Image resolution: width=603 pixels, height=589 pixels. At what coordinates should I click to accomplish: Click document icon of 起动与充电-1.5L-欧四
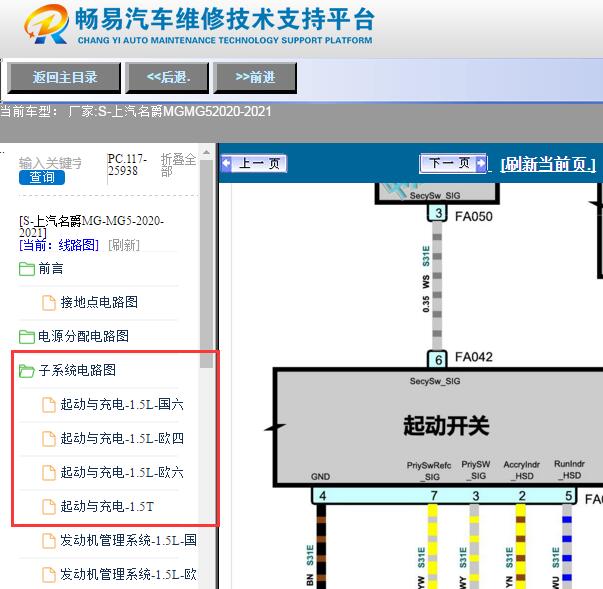(49, 438)
